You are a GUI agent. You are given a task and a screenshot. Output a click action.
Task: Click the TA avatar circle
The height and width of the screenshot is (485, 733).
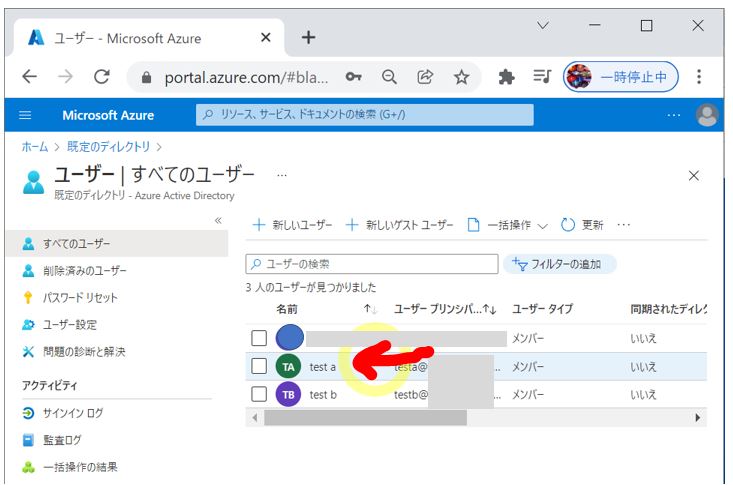[288, 367]
